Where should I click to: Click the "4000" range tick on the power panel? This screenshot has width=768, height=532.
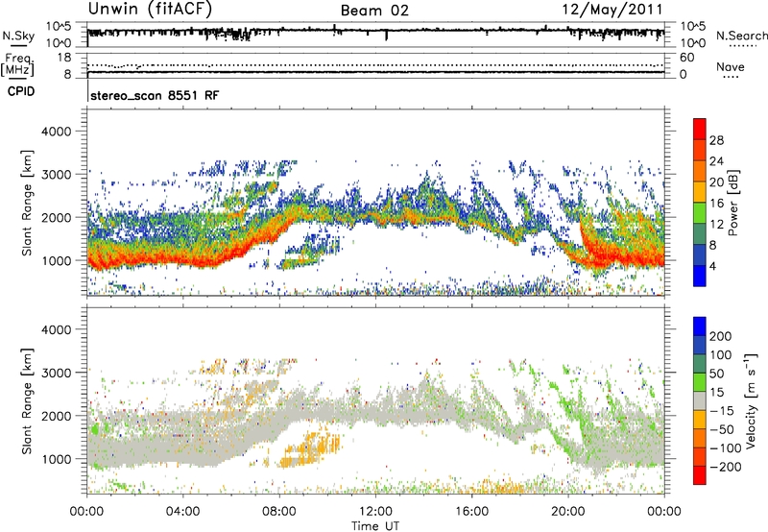(56, 132)
